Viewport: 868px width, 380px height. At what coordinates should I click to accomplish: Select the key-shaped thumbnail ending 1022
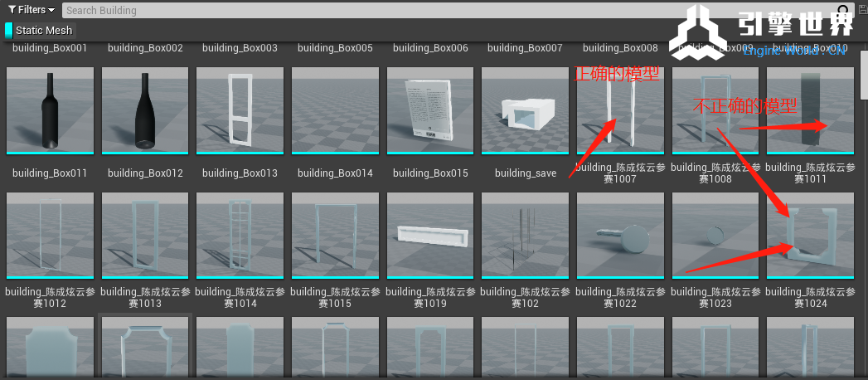[620, 236]
